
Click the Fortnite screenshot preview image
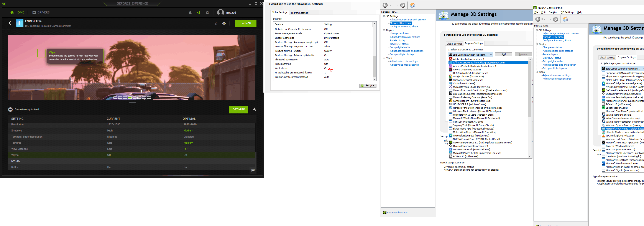131,68
